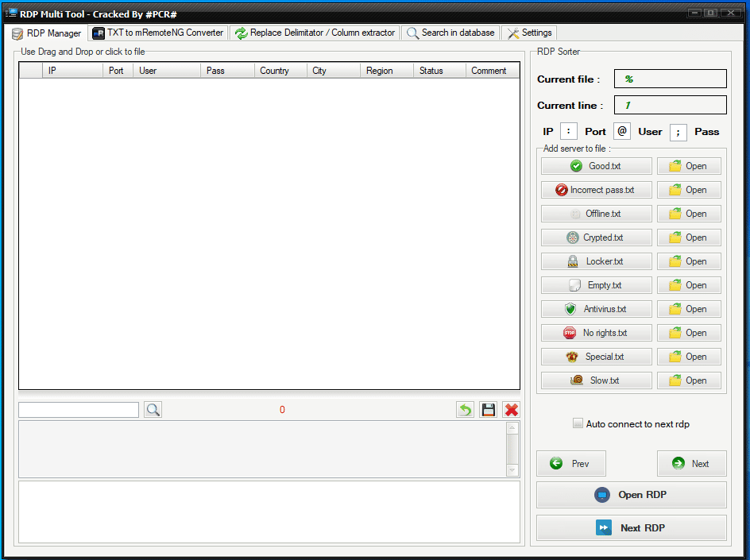Open Replace Delimitator / Column extractor tab
750x560 pixels.
click(315, 33)
